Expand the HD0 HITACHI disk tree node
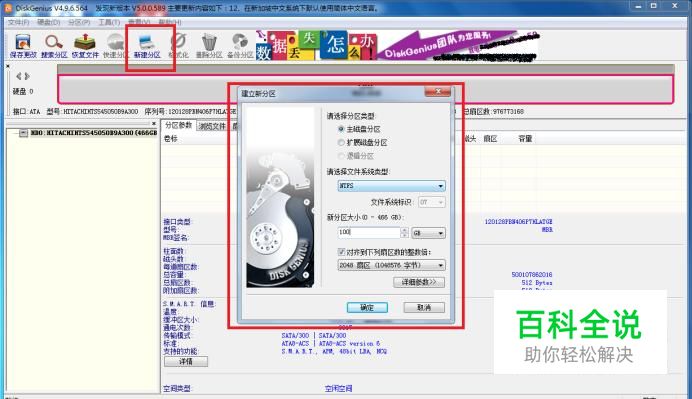This screenshot has height=399, width=692. [23, 133]
